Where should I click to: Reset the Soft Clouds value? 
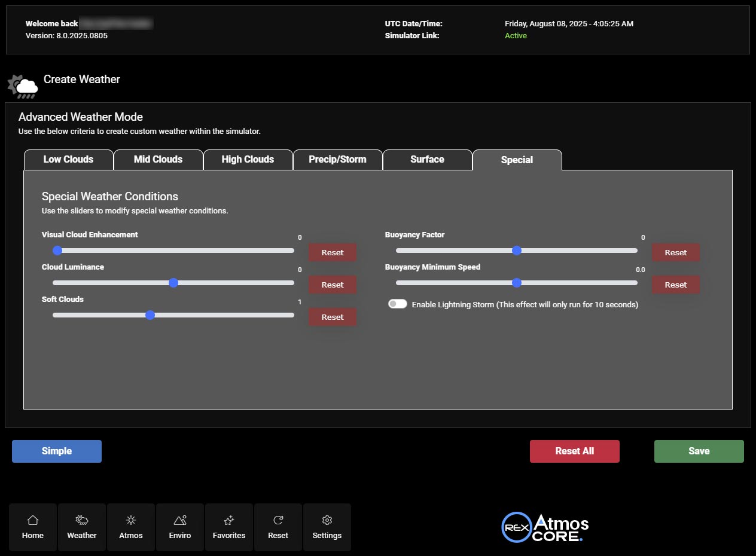tap(332, 317)
